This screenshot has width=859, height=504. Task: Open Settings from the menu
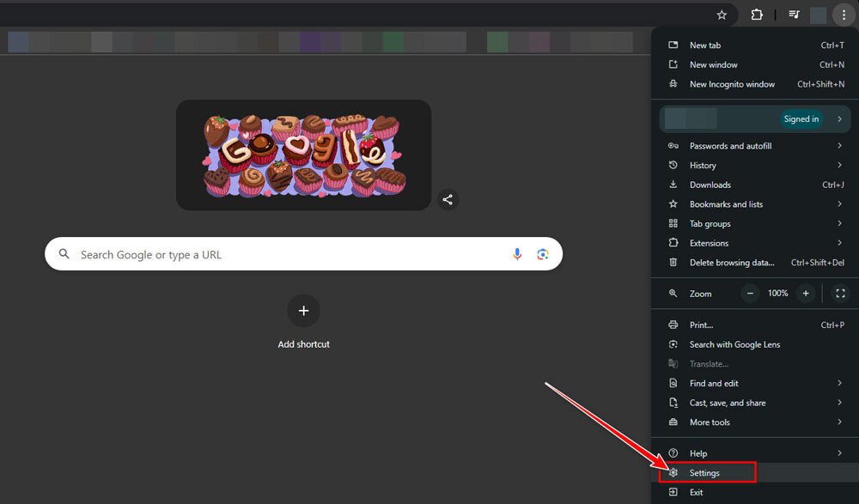tap(755, 473)
